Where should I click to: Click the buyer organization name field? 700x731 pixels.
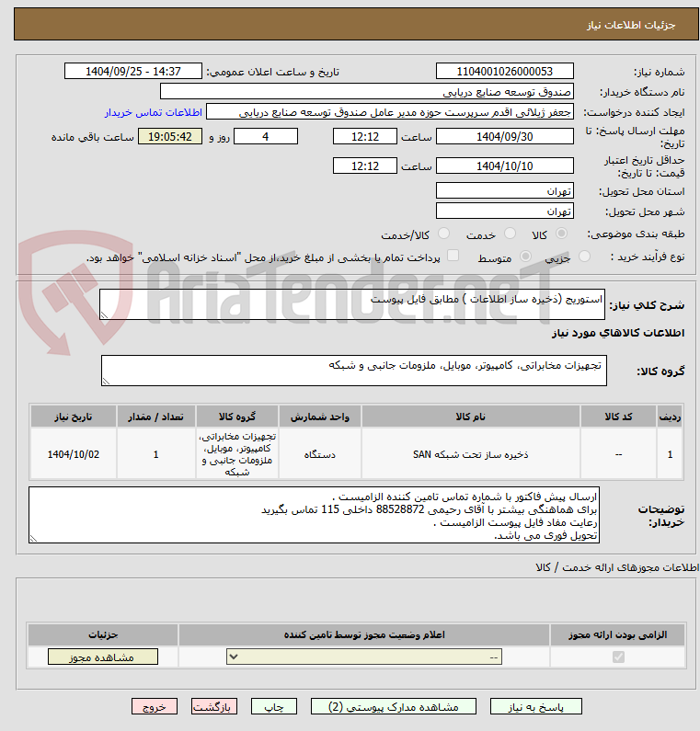point(366,91)
